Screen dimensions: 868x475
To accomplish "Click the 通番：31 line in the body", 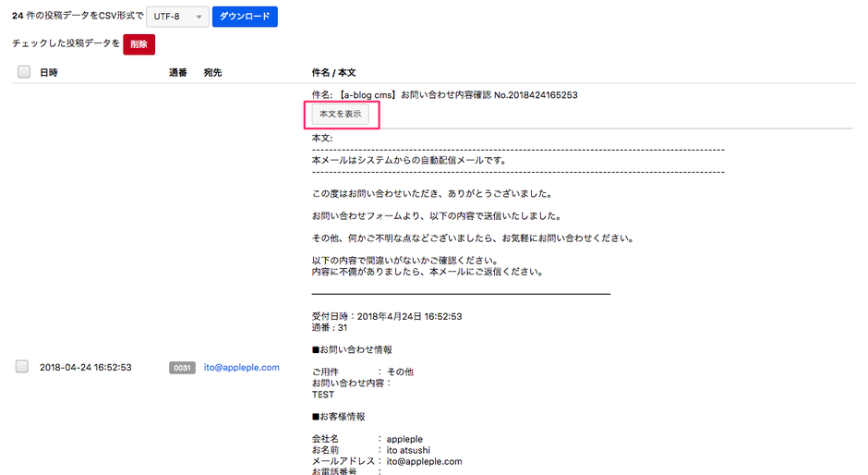I will point(330,327).
